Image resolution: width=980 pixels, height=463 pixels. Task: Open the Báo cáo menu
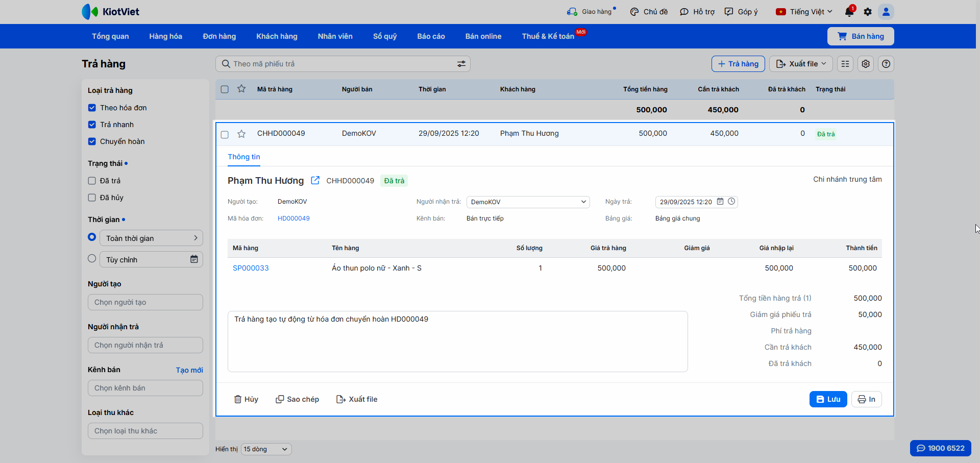click(x=431, y=36)
